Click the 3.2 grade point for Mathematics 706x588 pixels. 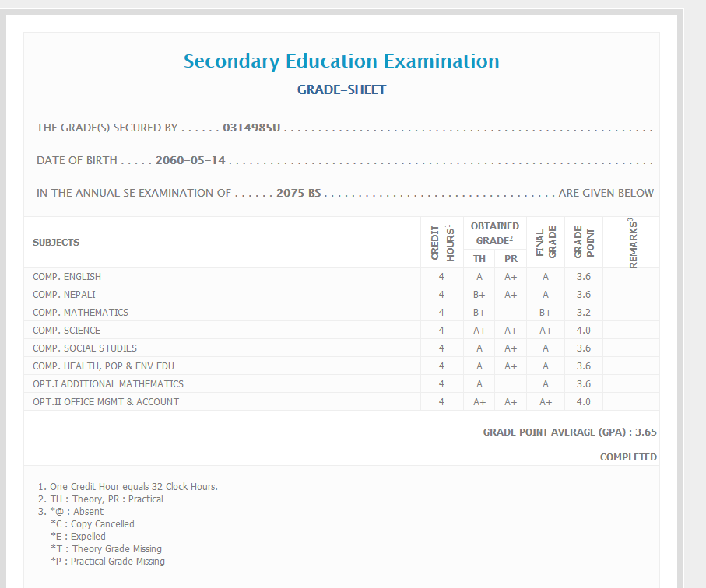(583, 313)
